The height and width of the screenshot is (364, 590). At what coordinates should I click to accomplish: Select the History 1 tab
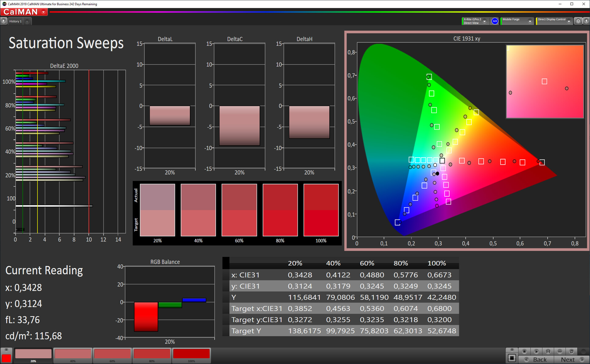15,21
